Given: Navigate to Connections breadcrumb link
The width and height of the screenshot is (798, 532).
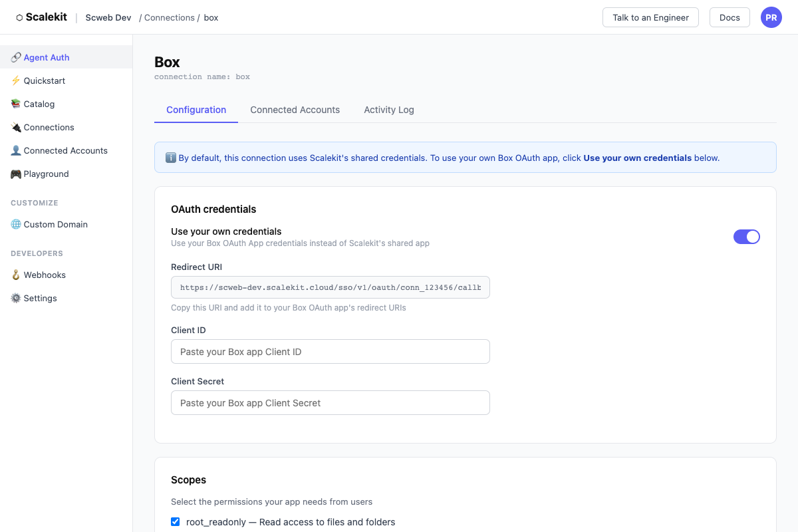Looking at the screenshot, I should 170,18.
